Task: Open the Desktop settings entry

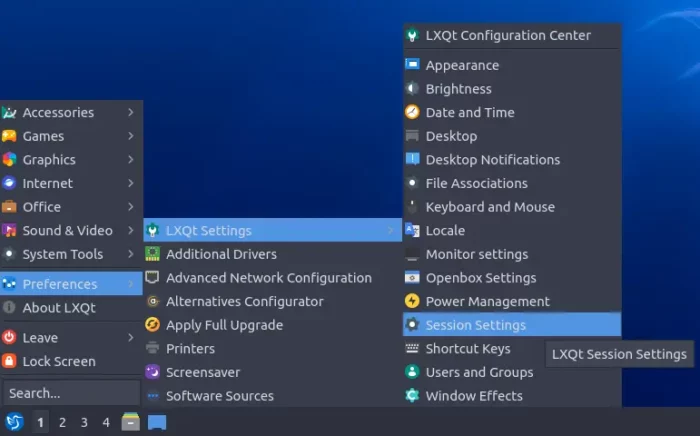Action: (x=512, y=136)
